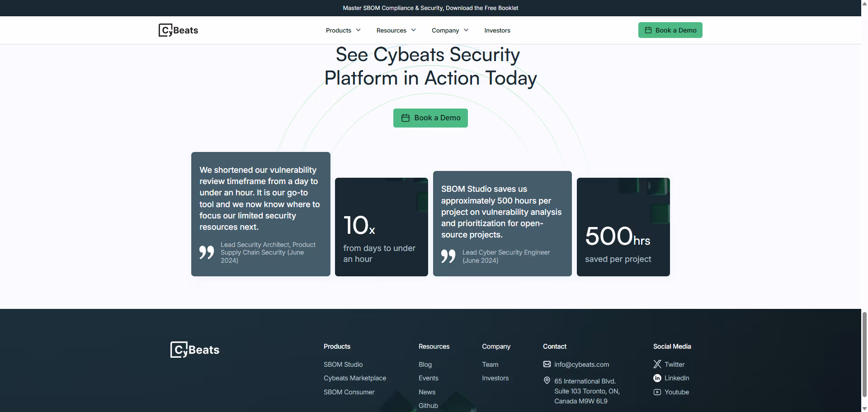Click the scrollbar up arrow

pyautogui.click(x=864, y=3)
